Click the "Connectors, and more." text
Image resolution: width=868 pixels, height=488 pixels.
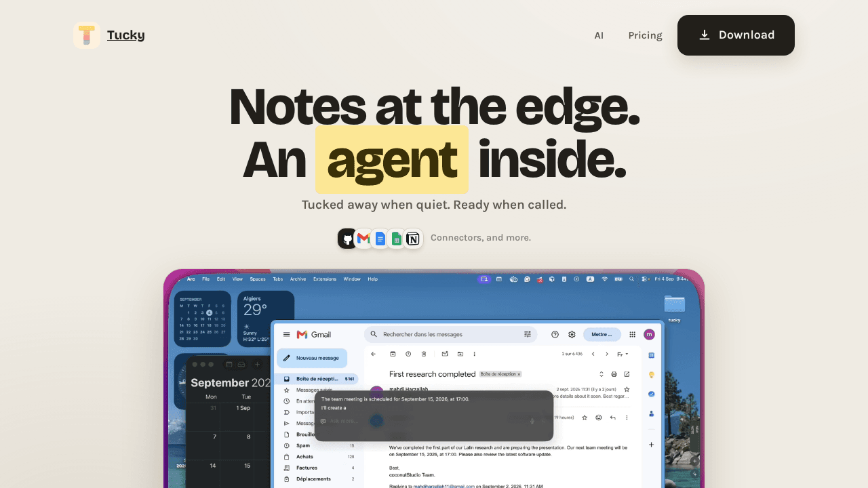(x=481, y=238)
